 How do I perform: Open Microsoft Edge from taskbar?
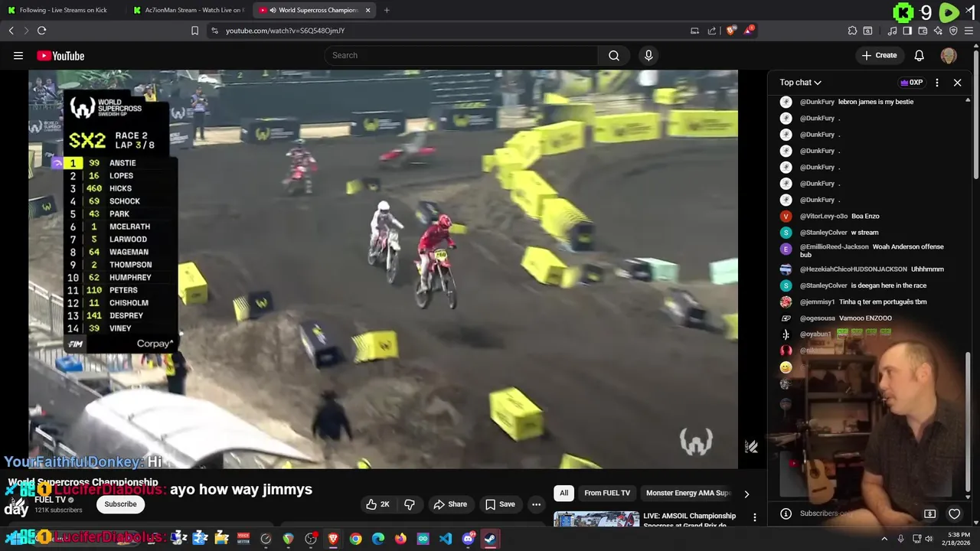click(378, 539)
